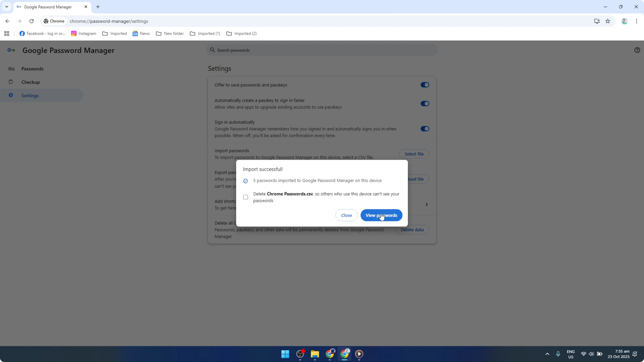
Task: Click the Search passwords field
Action: pyautogui.click(x=322, y=50)
